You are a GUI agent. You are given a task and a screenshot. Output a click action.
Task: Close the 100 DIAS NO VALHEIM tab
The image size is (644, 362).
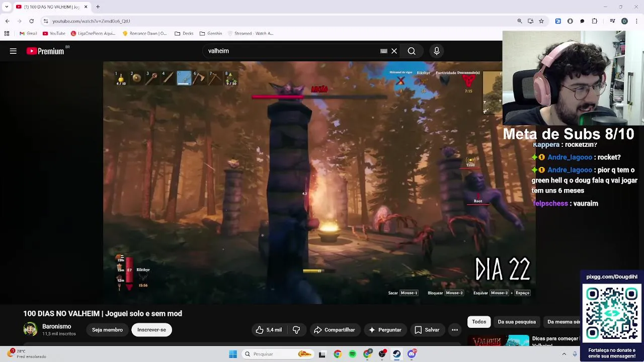86,7
